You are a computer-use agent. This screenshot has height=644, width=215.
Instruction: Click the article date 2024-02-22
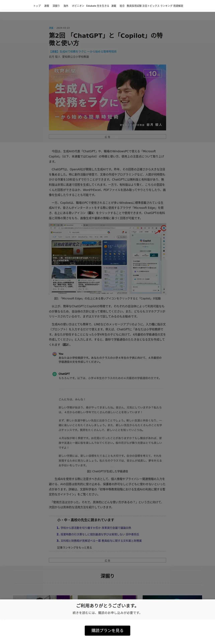click(x=63, y=28)
